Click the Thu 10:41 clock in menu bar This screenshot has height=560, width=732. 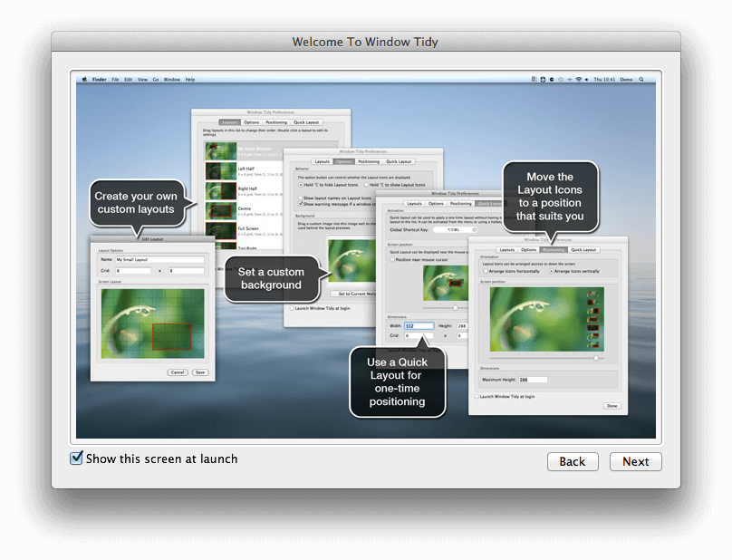coord(604,80)
